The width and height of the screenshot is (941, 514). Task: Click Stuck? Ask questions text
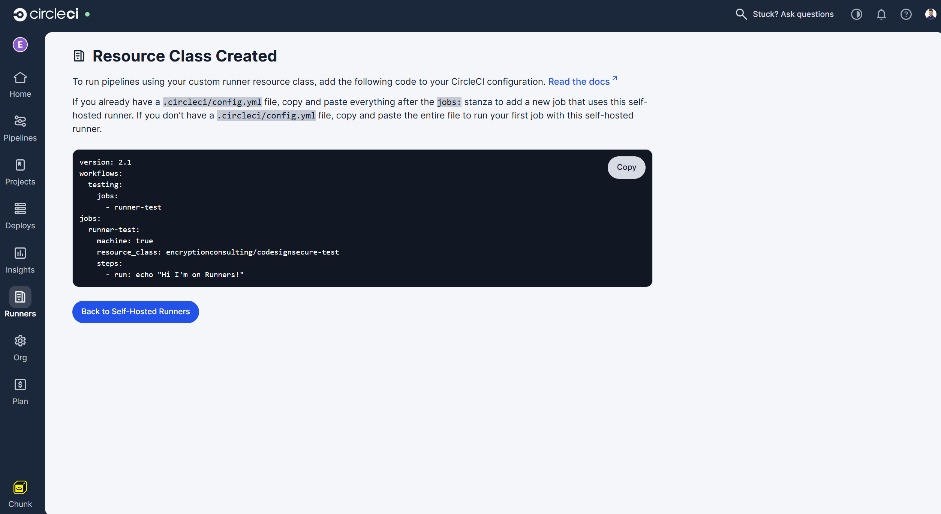tap(793, 14)
